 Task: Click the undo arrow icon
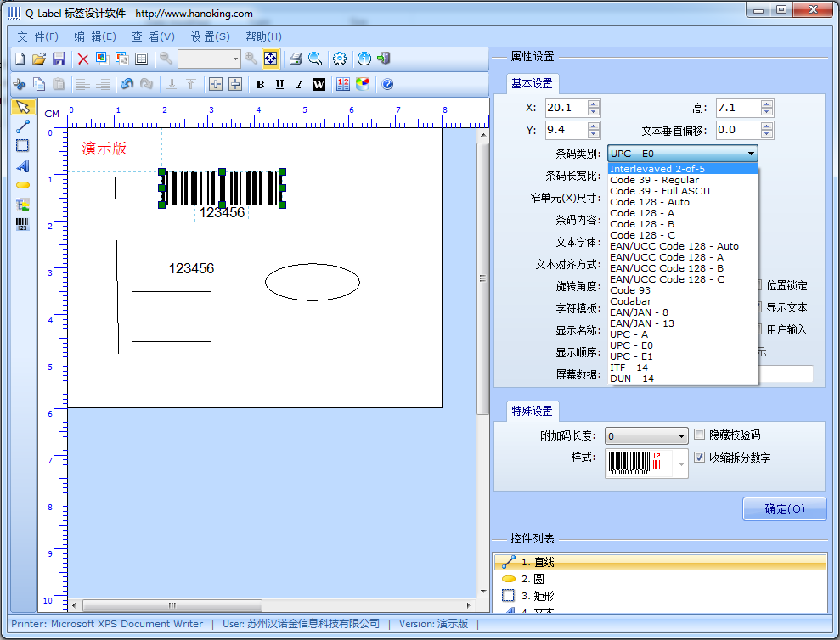[x=127, y=84]
